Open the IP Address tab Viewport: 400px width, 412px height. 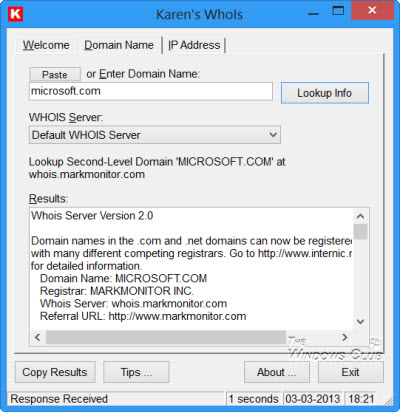(194, 45)
